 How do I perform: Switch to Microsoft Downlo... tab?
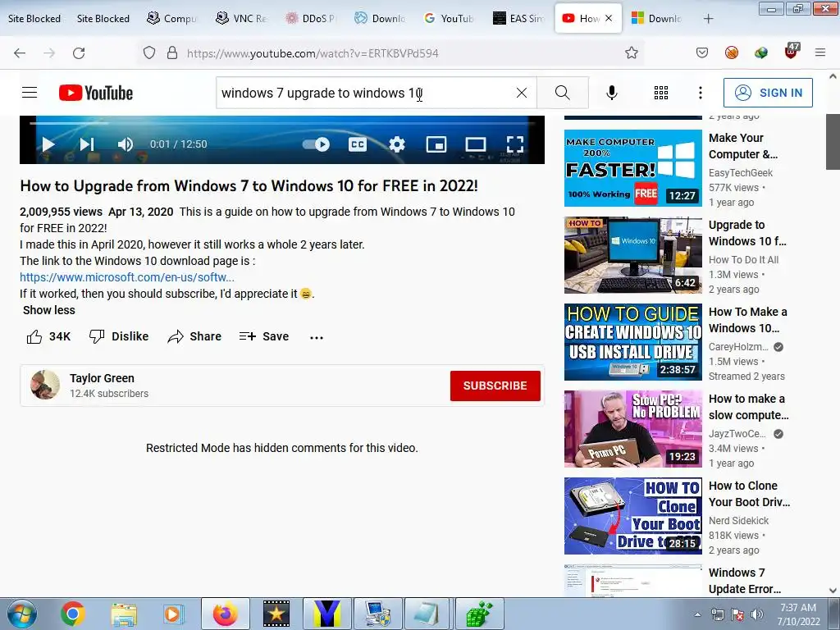657,18
